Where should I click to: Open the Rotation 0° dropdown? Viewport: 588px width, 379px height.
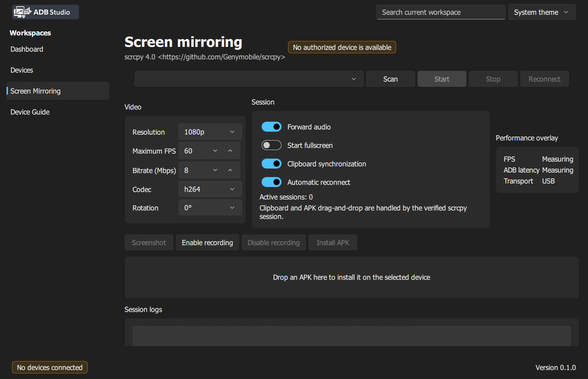pos(210,207)
